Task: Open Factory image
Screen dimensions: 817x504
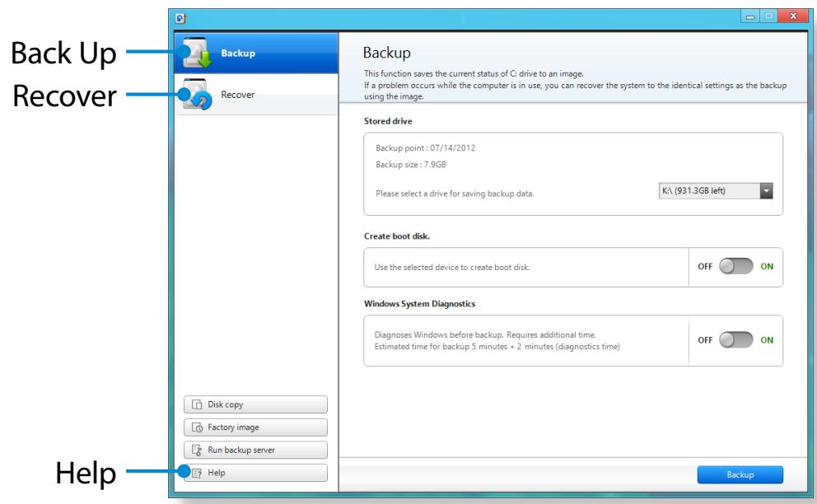Action: (255, 427)
